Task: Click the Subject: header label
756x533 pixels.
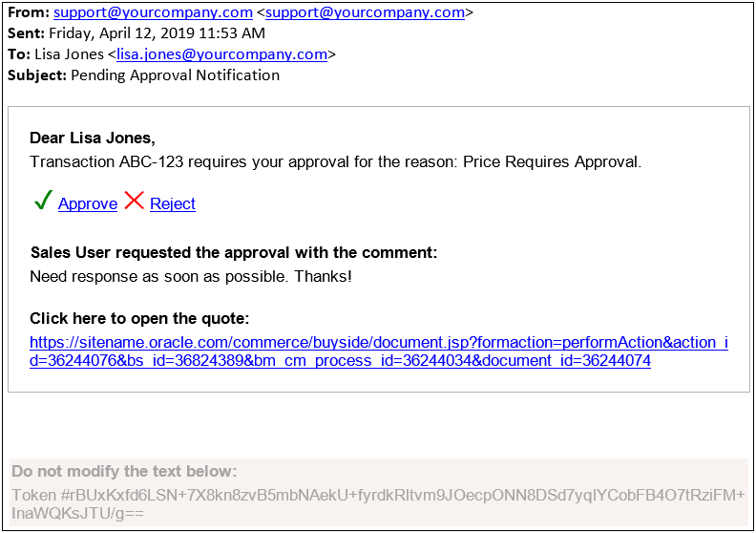Action: pos(36,75)
